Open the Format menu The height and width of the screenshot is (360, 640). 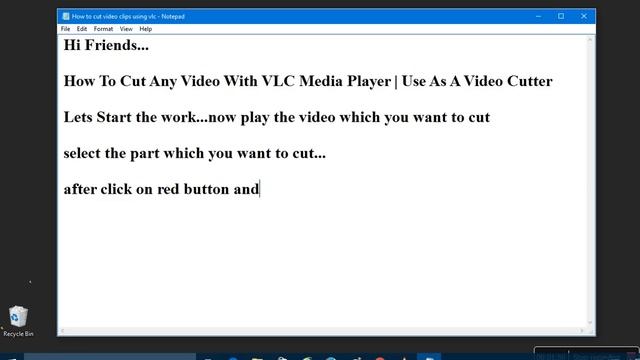(x=103, y=29)
